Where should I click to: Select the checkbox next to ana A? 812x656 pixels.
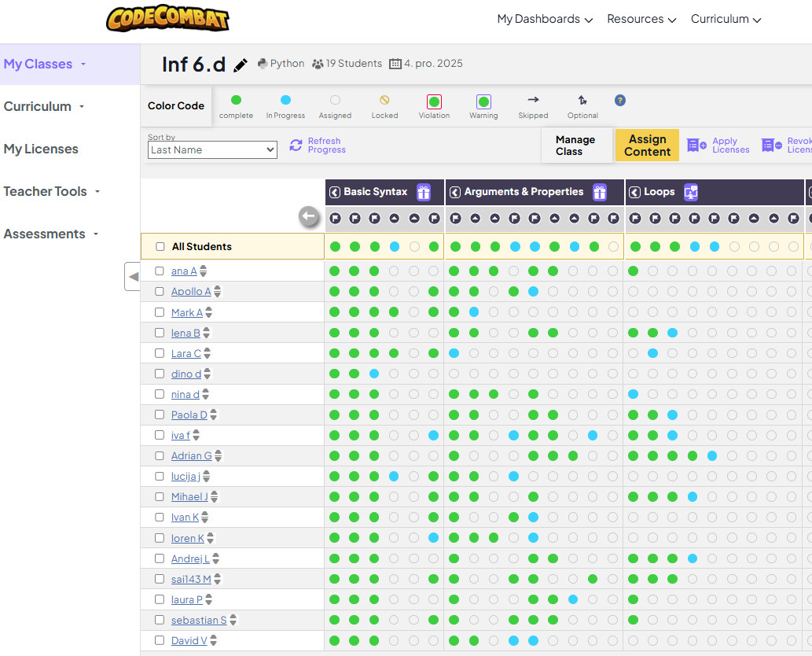pyautogui.click(x=160, y=271)
